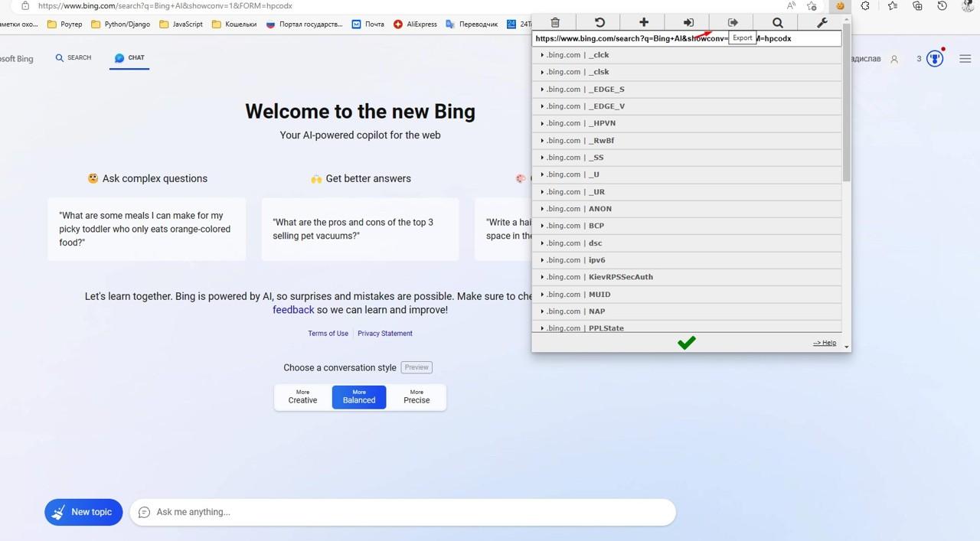980x541 pixels.
Task: Click the chat bubble icon in the Ask box
Action: [x=144, y=512]
